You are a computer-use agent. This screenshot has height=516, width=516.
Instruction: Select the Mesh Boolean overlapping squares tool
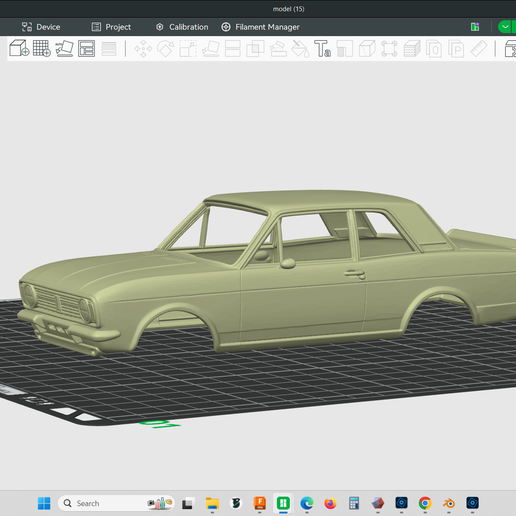point(255,49)
